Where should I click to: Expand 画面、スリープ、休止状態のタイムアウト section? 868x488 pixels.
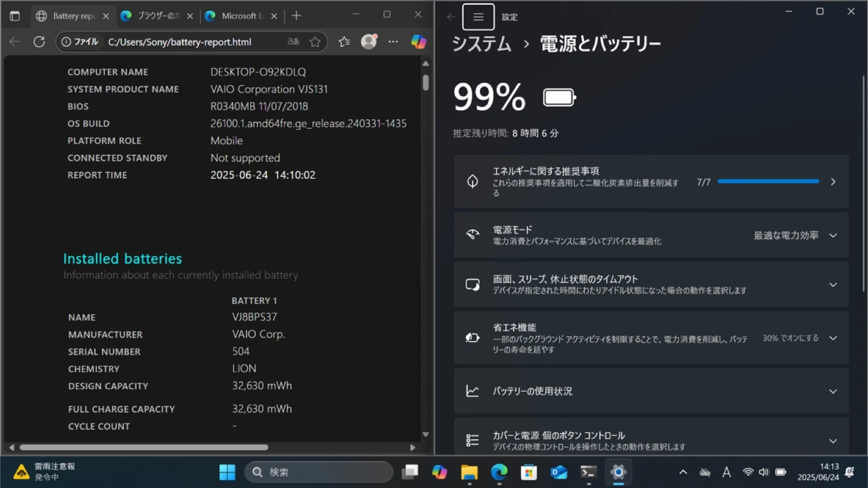click(651, 284)
